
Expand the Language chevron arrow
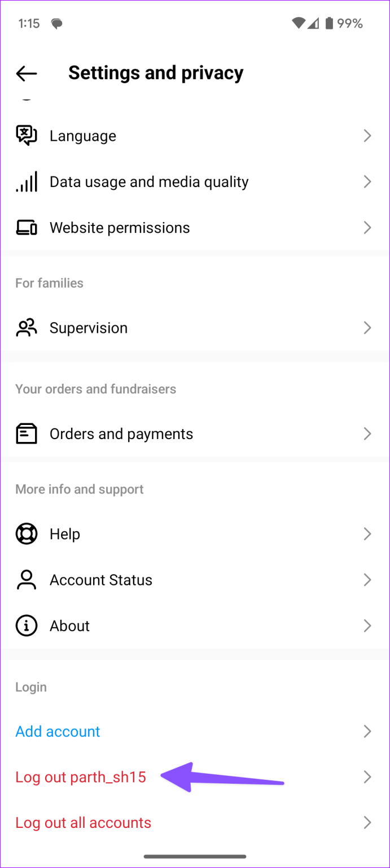pyautogui.click(x=367, y=136)
